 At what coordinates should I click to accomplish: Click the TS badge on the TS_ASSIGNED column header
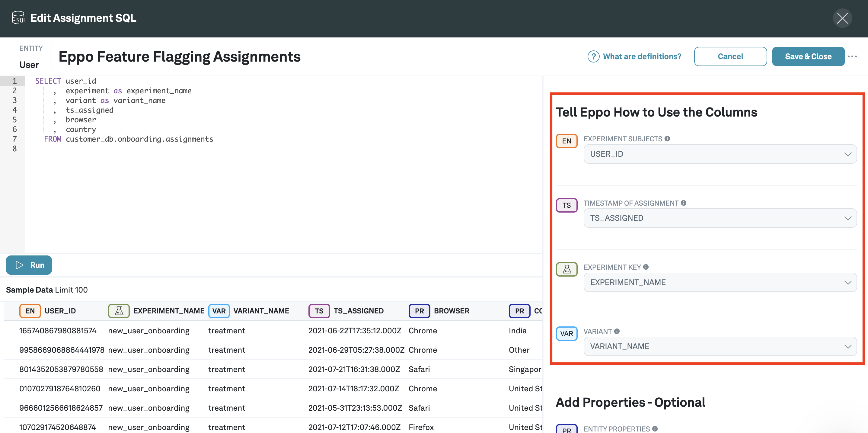tap(318, 311)
